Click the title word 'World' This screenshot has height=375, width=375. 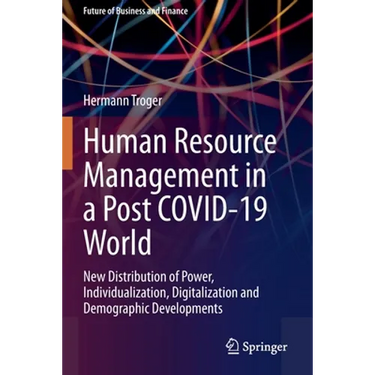(117, 243)
